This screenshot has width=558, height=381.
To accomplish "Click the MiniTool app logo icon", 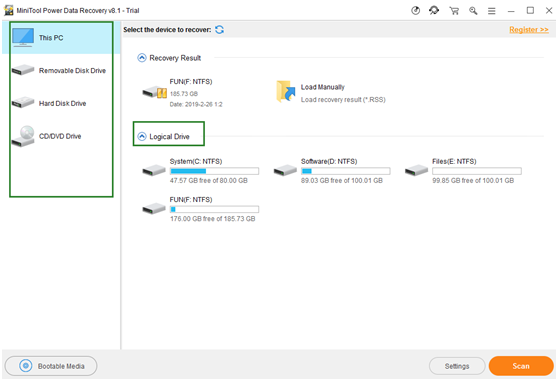I will (9, 10).
